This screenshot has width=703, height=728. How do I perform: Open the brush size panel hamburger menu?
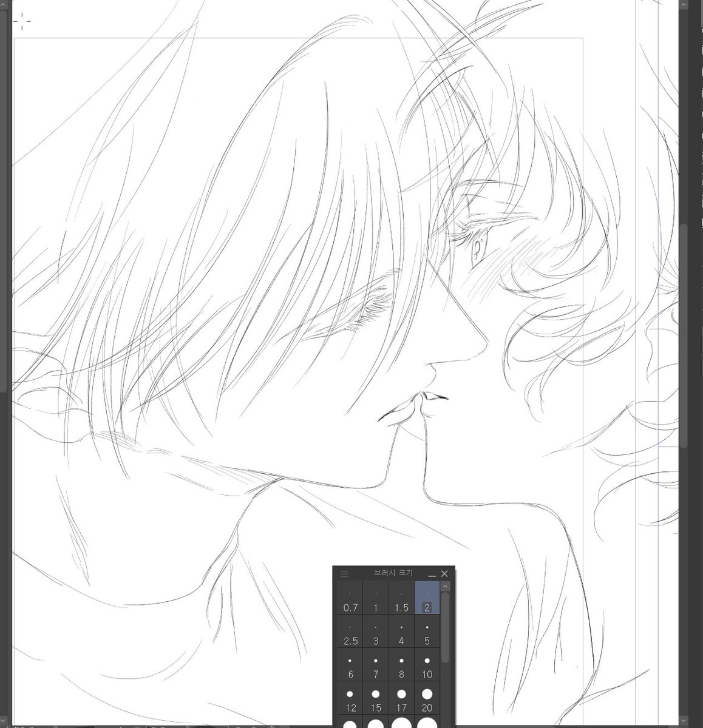[x=344, y=573]
